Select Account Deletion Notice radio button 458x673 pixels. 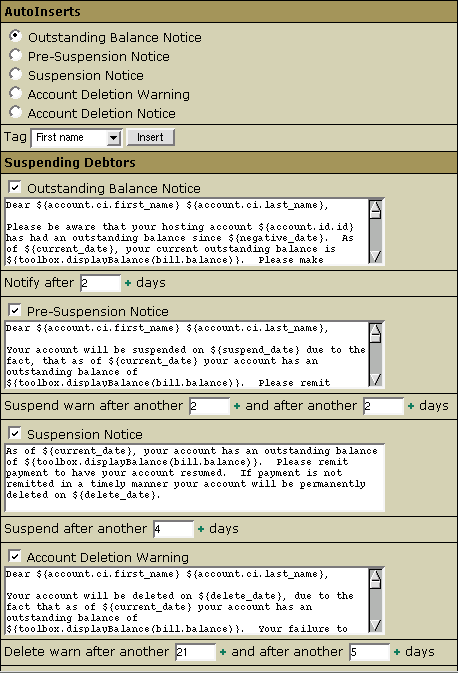point(15,112)
